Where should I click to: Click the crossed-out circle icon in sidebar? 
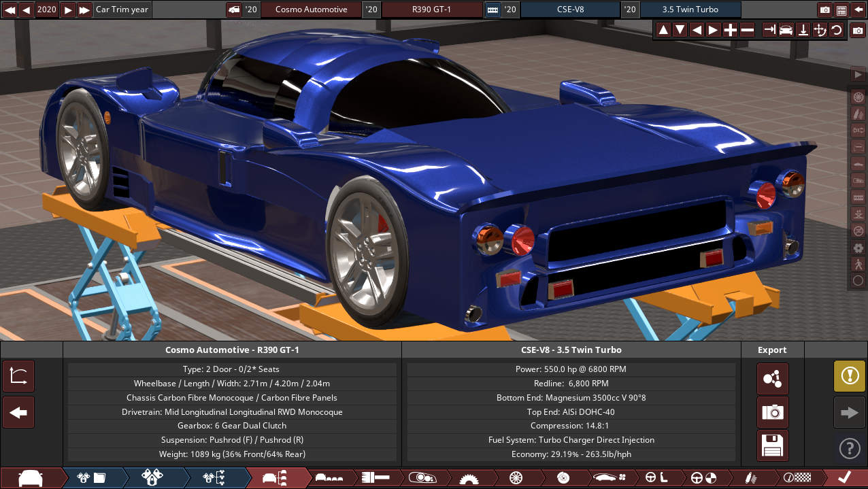click(x=858, y=231)
